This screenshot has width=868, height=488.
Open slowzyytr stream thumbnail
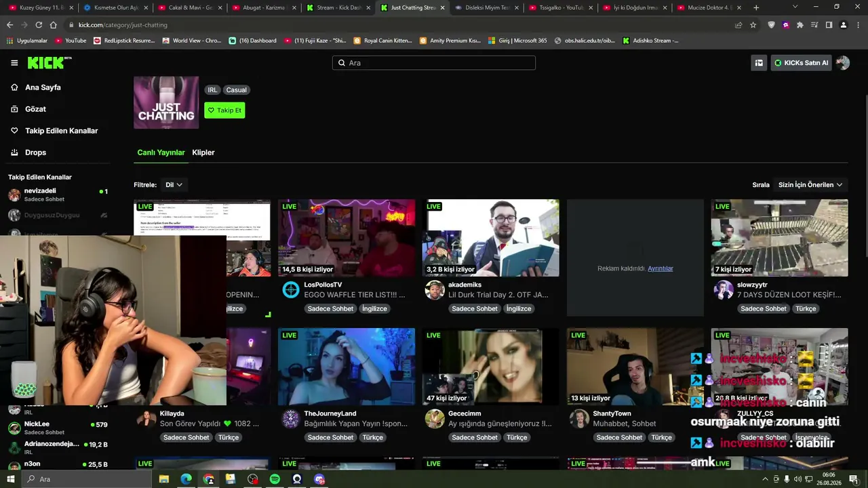(x=779, y=238)
